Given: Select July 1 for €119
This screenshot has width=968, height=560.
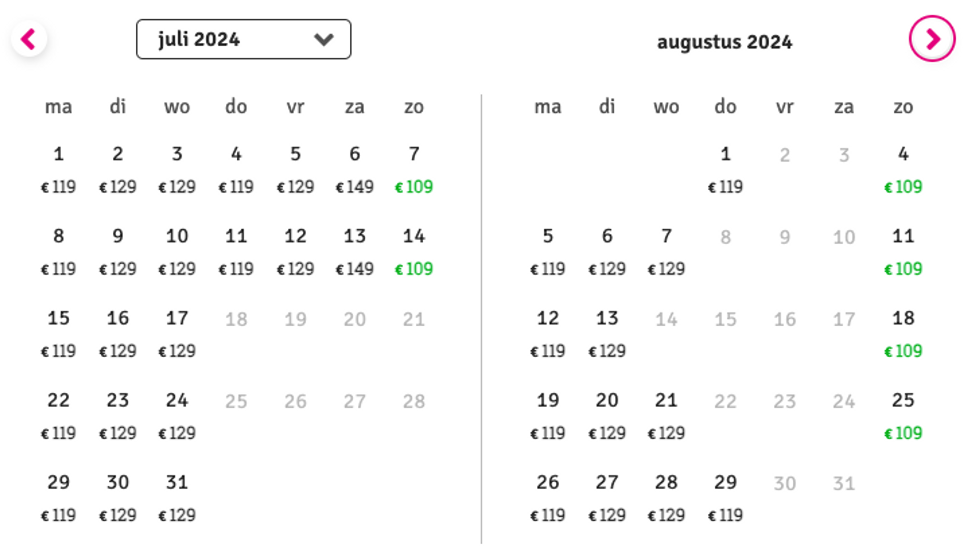Looking at the screenshot, I should pyautogui.click(x=58, y=171).
